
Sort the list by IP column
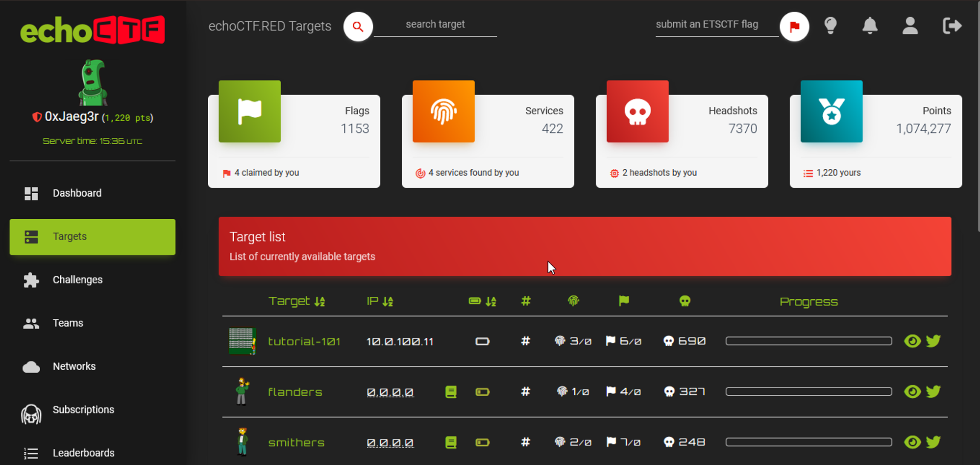[x=380, y=301]
